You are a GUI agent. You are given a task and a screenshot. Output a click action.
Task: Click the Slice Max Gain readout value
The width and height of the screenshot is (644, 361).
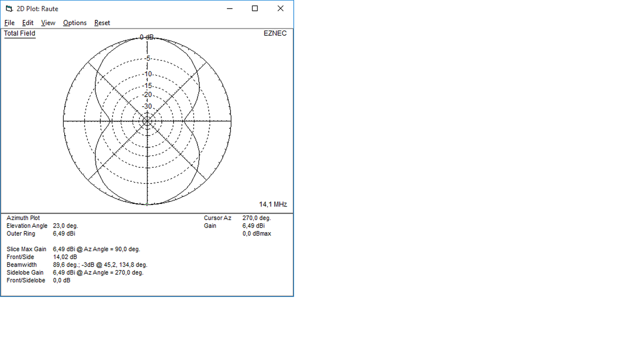point(96,249)
